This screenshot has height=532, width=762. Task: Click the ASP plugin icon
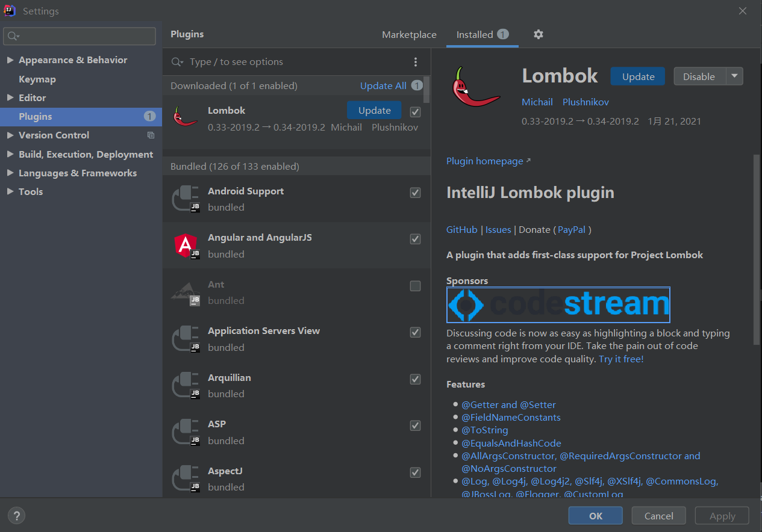tap(186, 431)
